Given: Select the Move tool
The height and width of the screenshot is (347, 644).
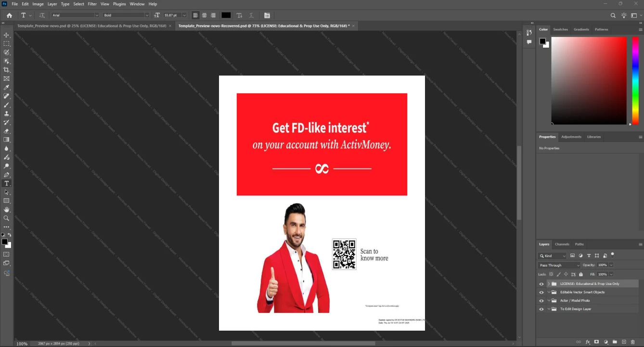Looking at the screenshot, I should (6, 35).
